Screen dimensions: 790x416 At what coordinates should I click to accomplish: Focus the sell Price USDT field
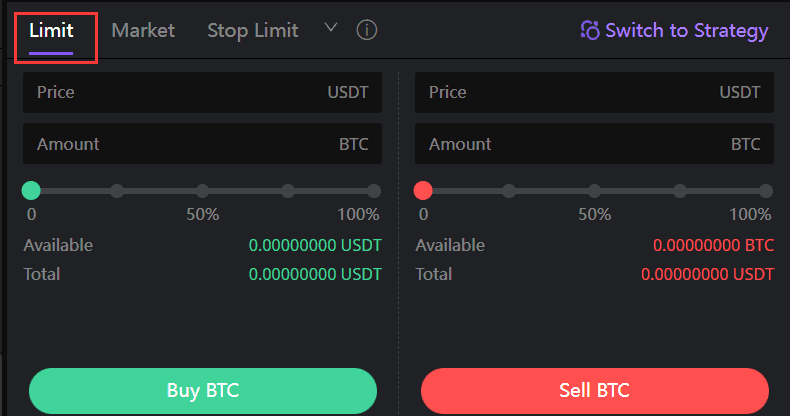(x=594, y=92)
